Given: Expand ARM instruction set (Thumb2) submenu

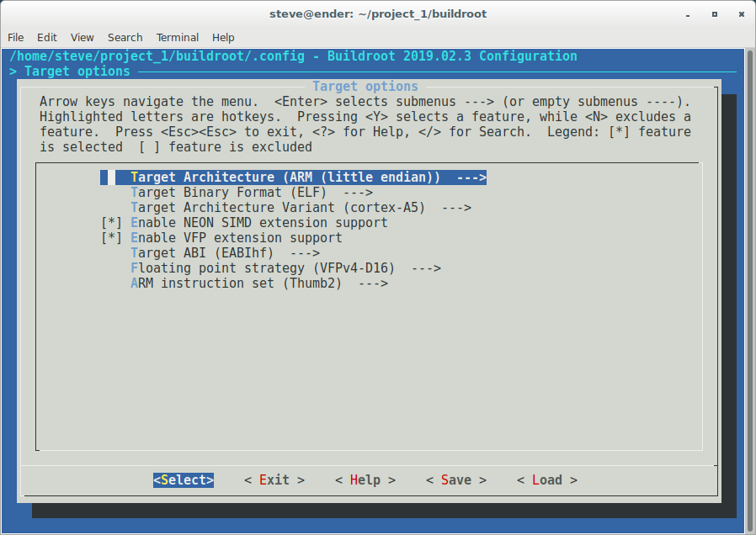Looking at the screenshot, I should pyautogui.click(x=258, y=283).
